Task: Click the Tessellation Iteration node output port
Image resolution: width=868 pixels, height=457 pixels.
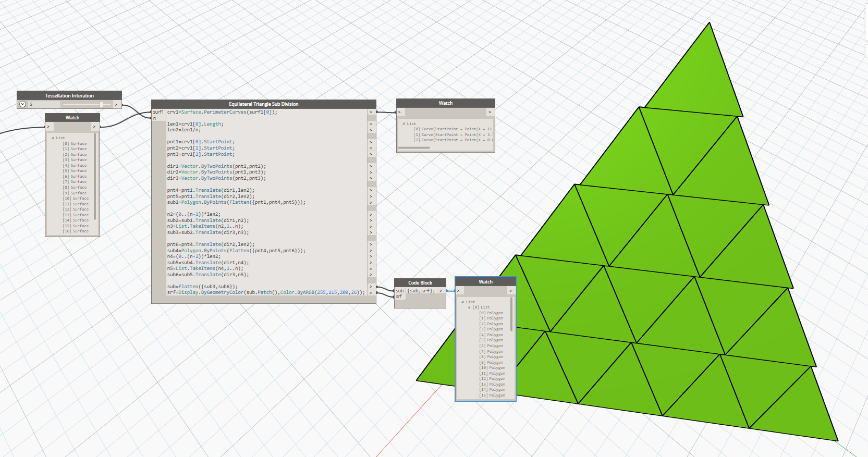Action: pyautogui.click(x=116, y=104)
